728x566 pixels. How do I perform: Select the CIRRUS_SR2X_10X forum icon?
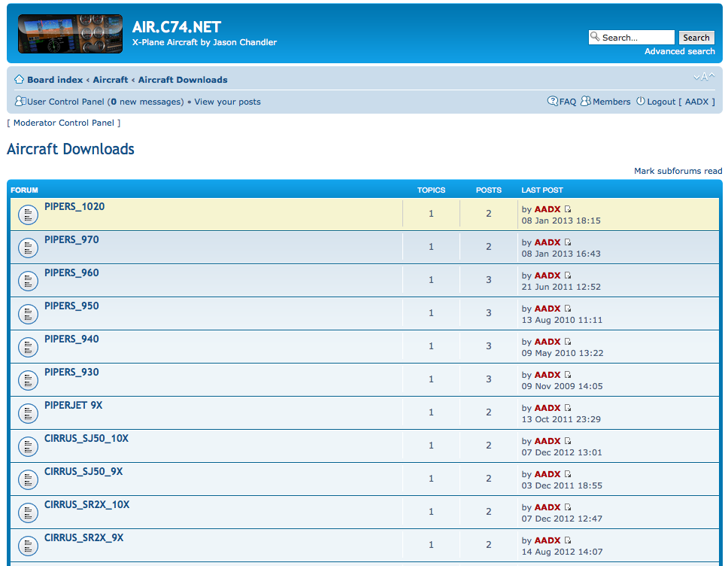(28, 513)
